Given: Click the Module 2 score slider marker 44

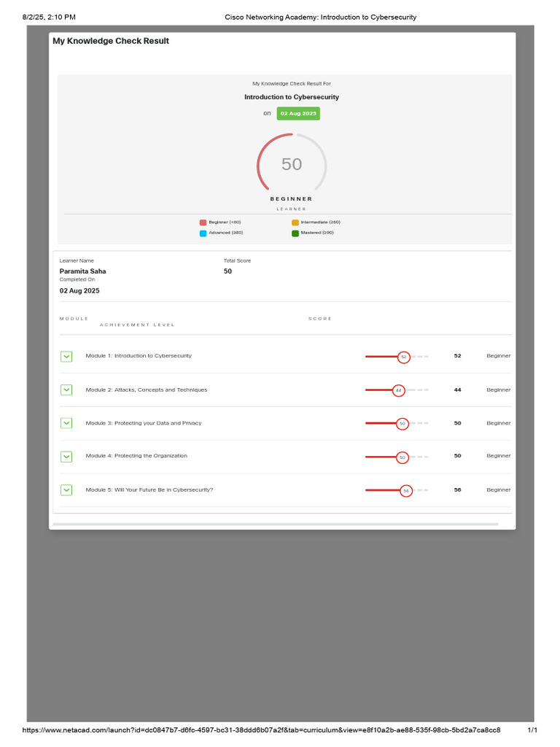Looking at the screenshot, I should (x=399, y=390).
